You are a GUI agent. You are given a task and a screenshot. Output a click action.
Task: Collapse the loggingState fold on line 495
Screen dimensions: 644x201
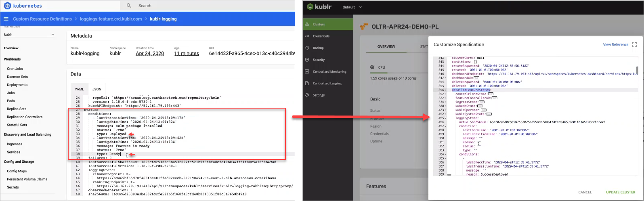coord(446,118)
